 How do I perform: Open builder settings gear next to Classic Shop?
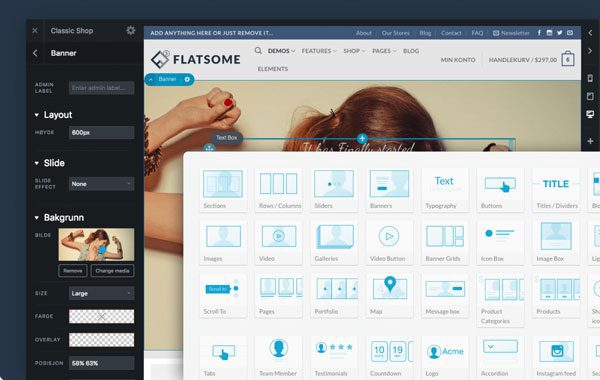point(130,31)
